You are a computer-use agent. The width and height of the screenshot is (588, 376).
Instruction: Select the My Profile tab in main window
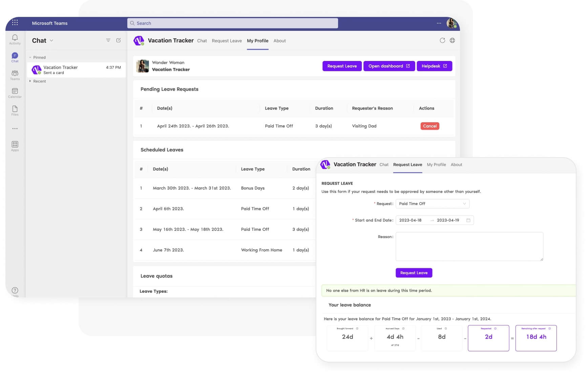(258, 41)
